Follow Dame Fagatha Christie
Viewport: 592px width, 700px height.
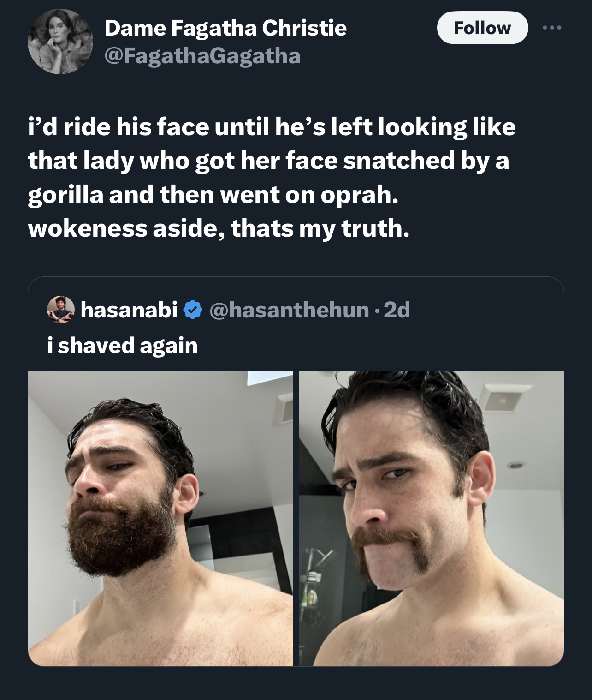tap(482, 28)
